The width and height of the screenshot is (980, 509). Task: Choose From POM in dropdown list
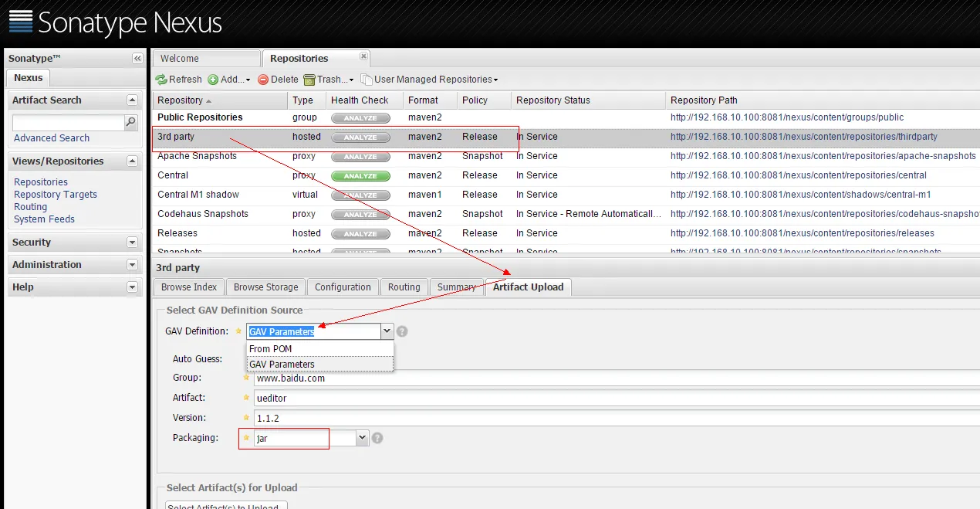point(320,349)
